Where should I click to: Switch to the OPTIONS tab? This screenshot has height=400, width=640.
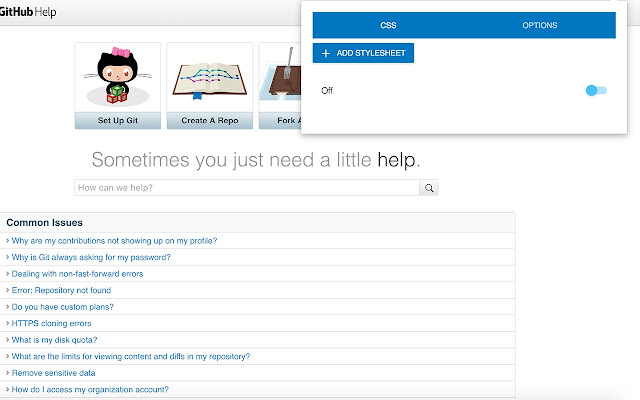point(540,25)
